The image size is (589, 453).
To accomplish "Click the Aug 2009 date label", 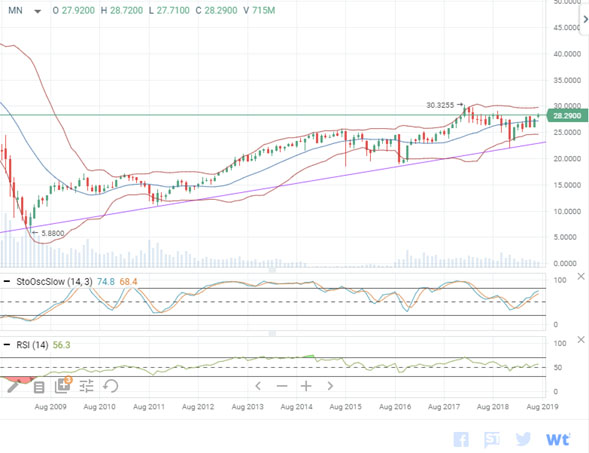I will point(50,406).
